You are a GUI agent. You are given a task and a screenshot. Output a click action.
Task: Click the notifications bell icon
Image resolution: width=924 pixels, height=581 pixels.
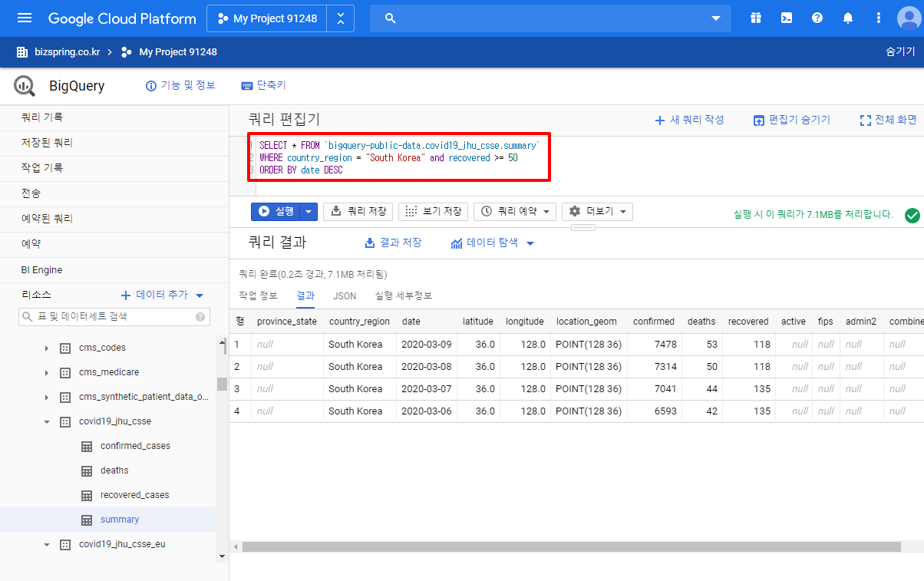(847, 18)
